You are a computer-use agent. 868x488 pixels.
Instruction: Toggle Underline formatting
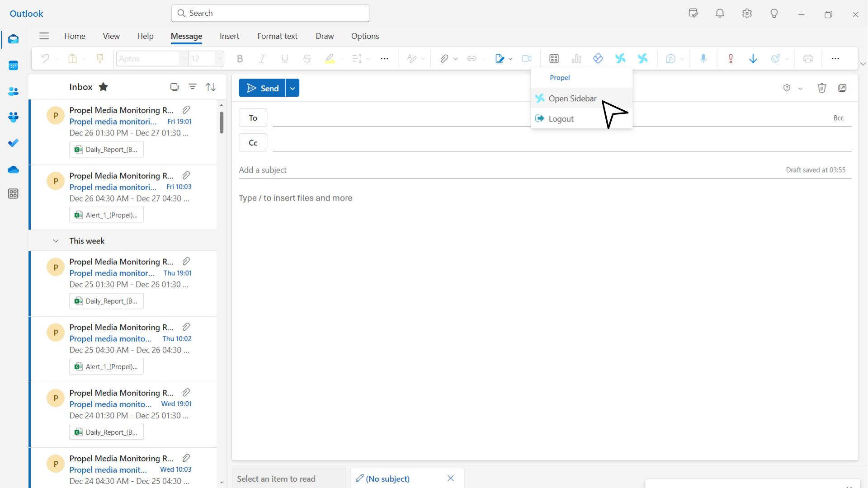coord(285,59)
